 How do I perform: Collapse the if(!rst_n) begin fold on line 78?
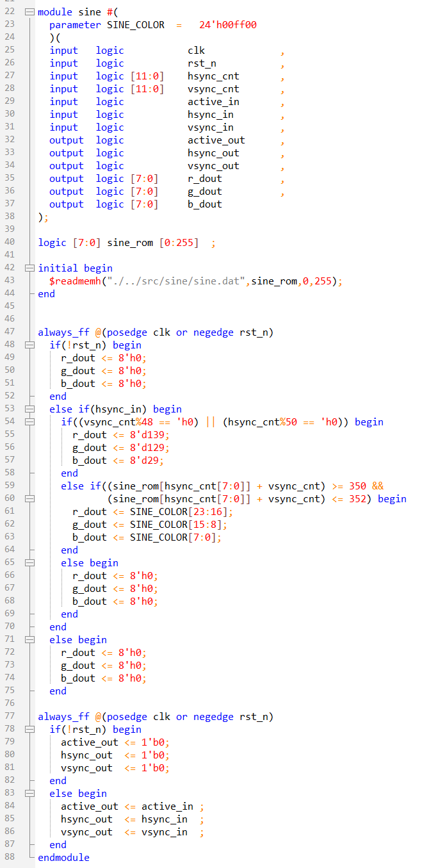[29, 730]
